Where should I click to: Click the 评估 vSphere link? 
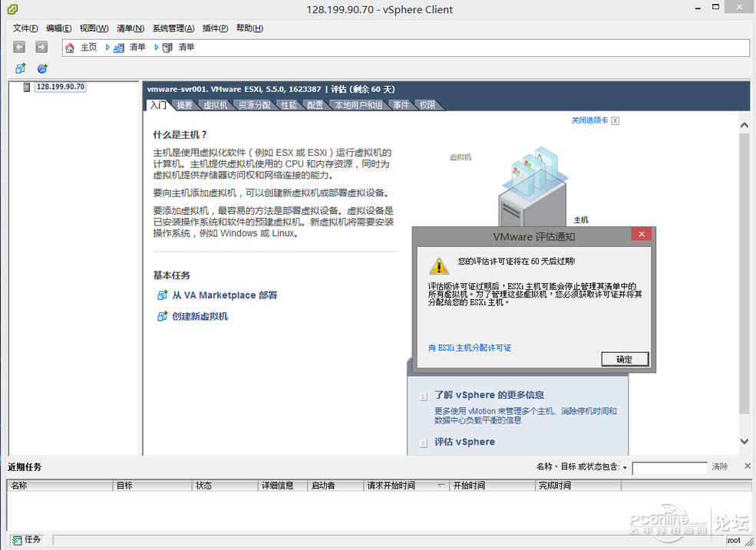tap(465, 442)
